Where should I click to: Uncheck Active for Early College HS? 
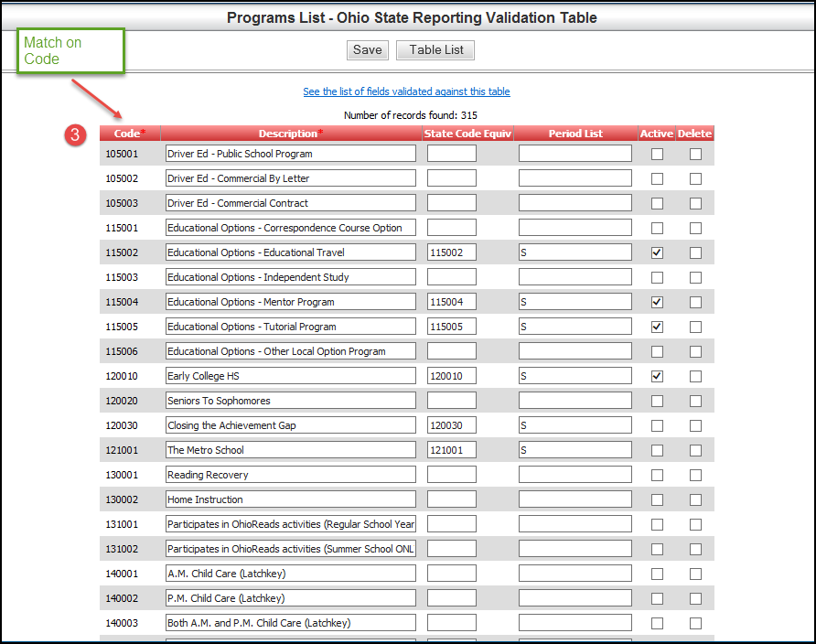pyautogui.click(x=657, y=376)
